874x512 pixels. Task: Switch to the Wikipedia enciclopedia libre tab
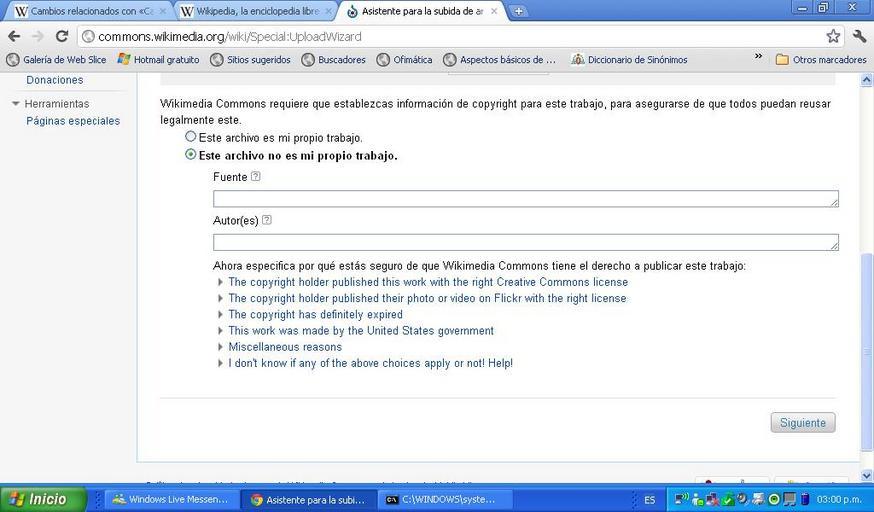click(x=254, y=11)
